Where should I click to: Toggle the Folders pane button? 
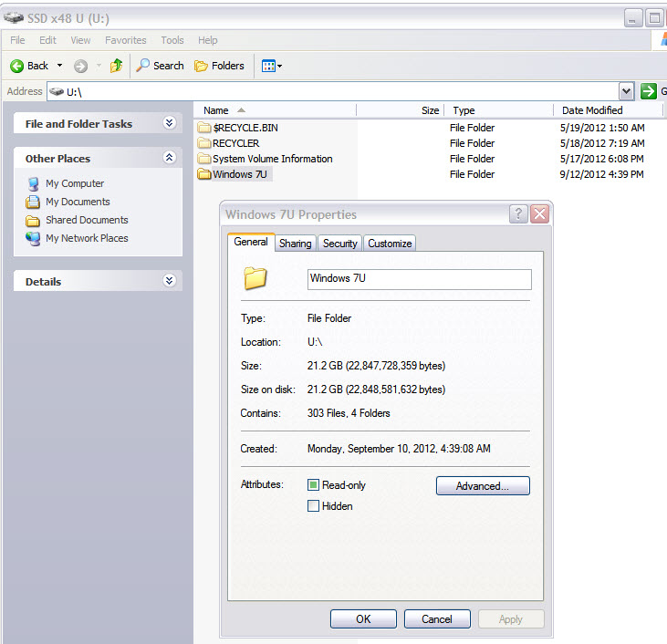[x=219, y=66]
